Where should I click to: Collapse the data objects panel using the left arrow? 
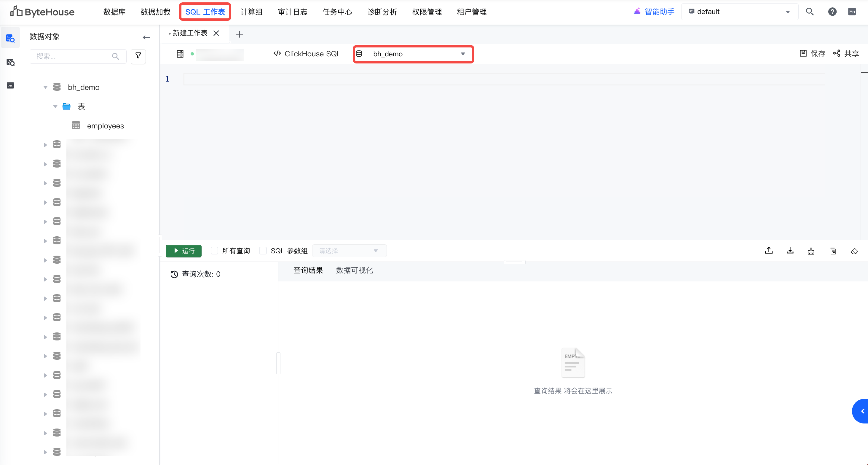point(146,37)
